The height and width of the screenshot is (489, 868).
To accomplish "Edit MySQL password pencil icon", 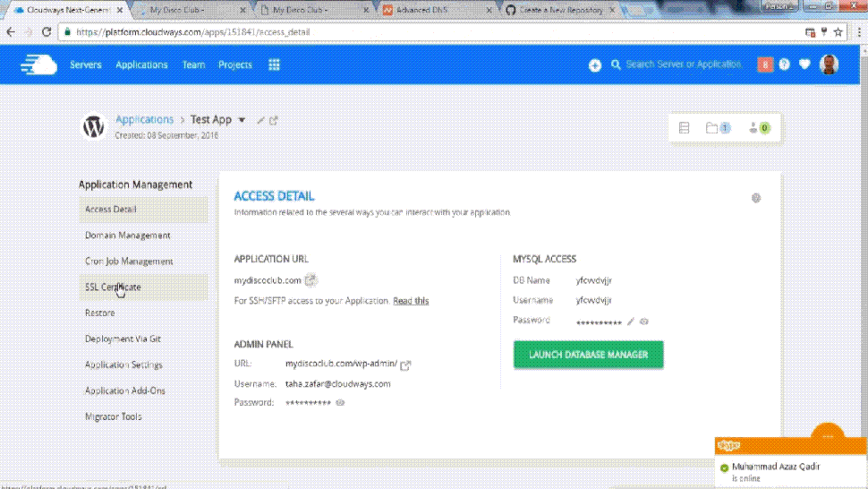I will coord(630,322).
